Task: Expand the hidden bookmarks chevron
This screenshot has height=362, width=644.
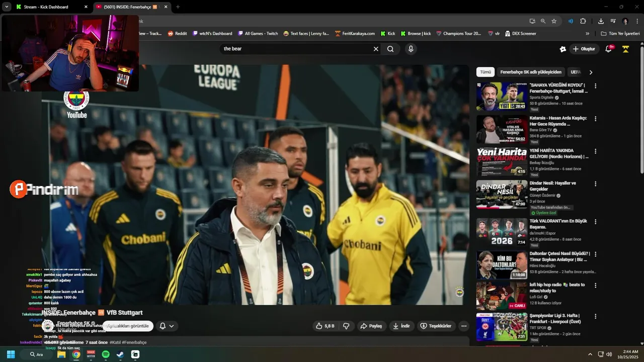Action: click(x=587, y=34)
